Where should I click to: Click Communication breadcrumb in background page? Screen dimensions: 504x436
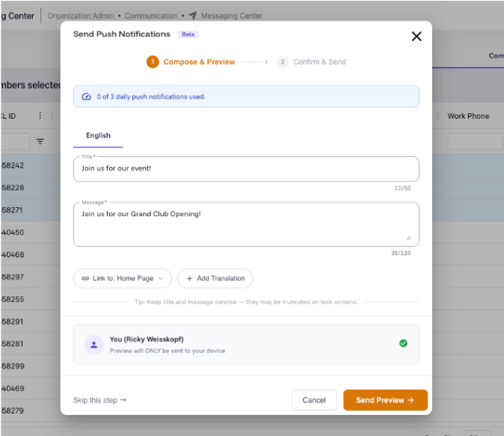[x=151, y=16]
